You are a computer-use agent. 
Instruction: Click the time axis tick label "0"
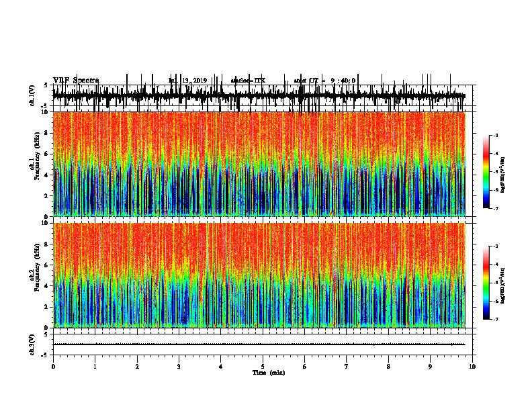click(53, 367)
